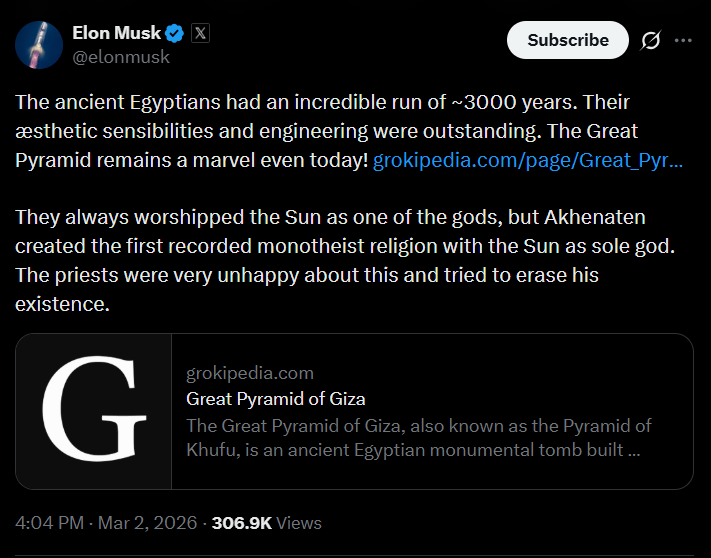
Task: Click the large G card thumbnail
Action: 94,411
